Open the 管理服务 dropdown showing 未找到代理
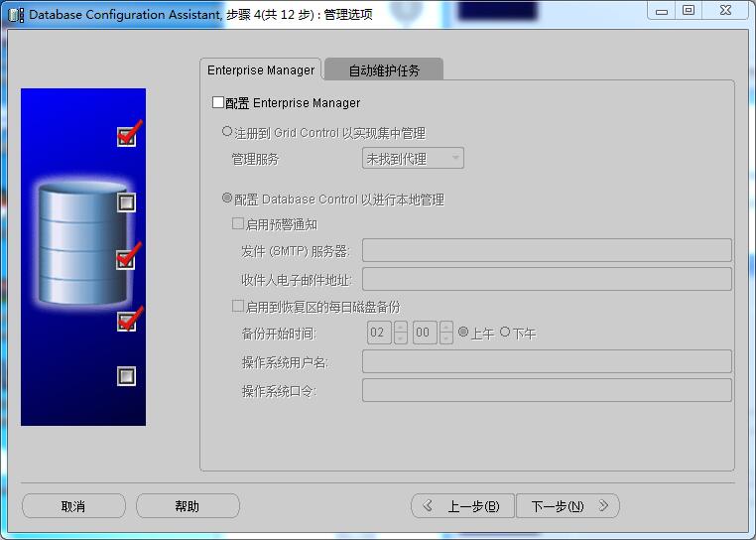The height and width of the screenshot is (540, 756). tap(413, 158)
